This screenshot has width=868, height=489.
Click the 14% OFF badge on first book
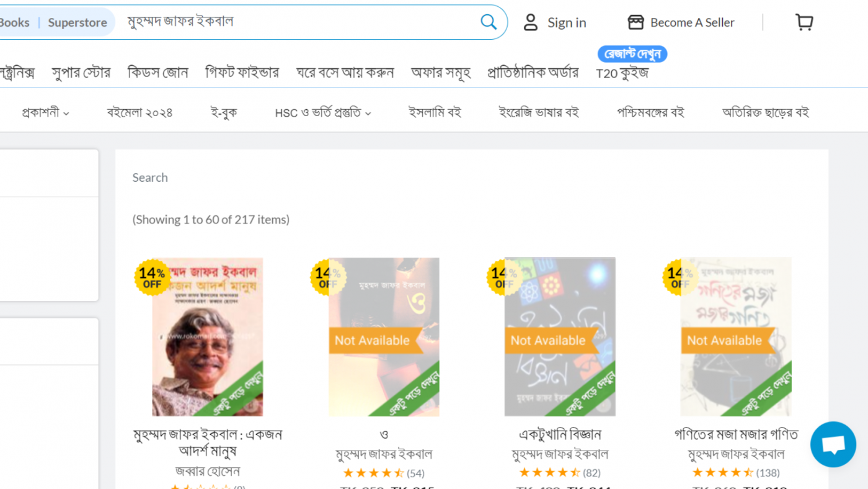click(152, 277)
